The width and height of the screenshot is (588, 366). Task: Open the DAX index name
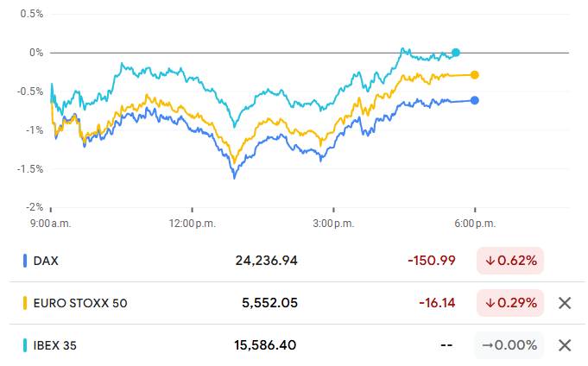point(47,260)
